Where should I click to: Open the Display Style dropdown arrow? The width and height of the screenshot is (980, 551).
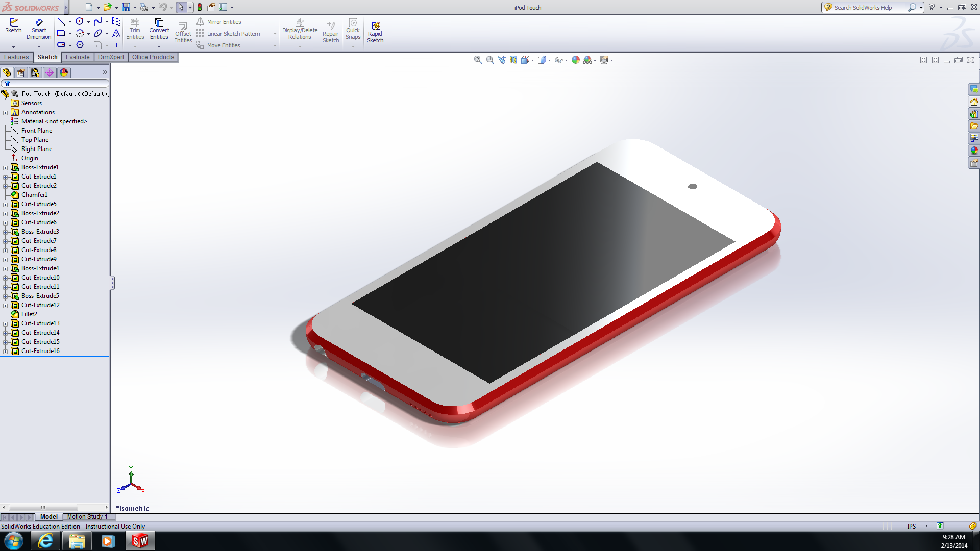(x=550, y=60)
